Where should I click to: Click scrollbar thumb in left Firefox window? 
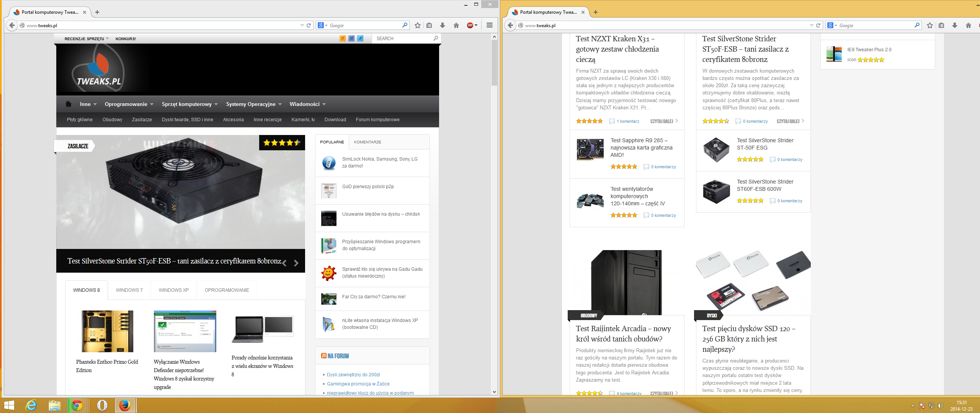click(x=494, y=63)
